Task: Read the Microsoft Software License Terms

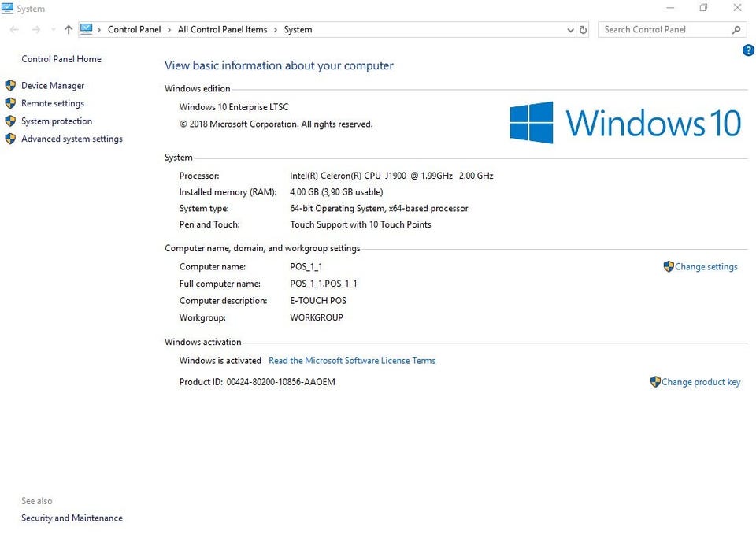Action: point(352,361)
